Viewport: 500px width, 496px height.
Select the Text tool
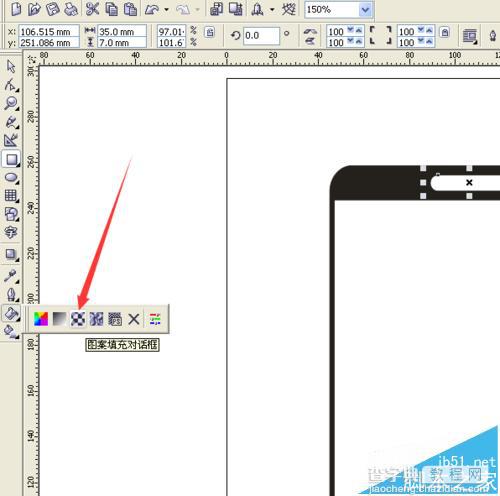[x=11, y=232]
